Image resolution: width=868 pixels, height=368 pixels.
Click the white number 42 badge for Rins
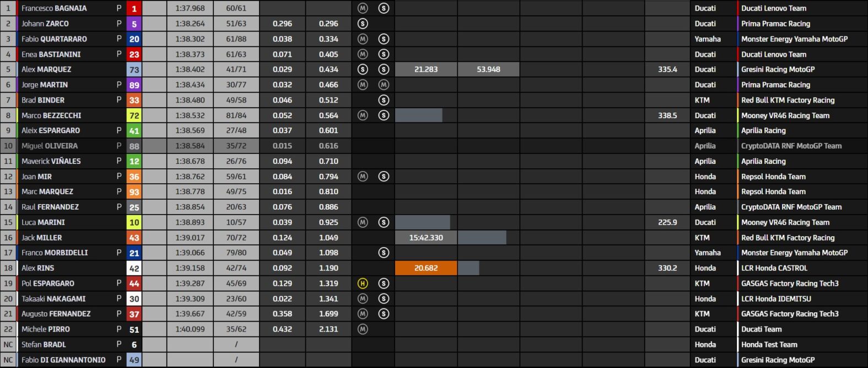[134, 268]
